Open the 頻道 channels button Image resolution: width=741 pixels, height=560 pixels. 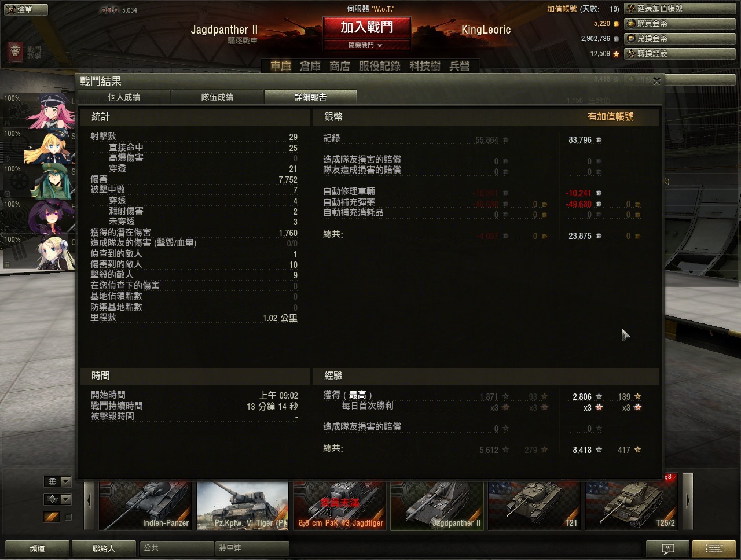[x=37, y=548]
